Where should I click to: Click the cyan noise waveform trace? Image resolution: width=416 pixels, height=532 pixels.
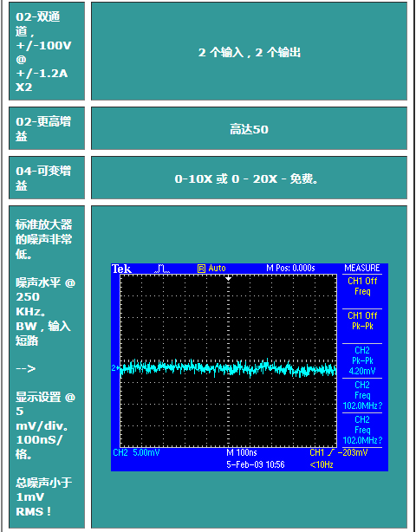pyautogui.click(x=228, y=369)
